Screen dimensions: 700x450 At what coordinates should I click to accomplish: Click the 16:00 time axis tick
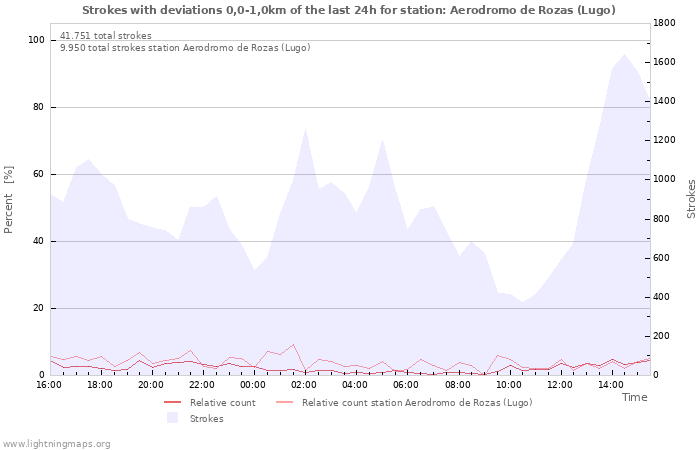point(49,385)
